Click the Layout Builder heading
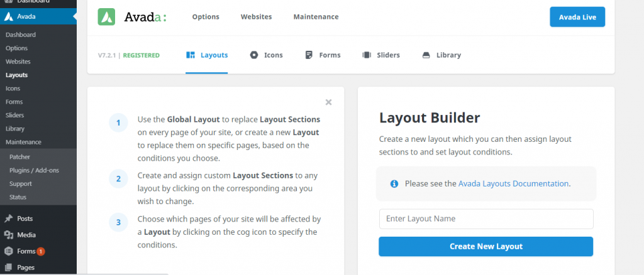 (430, 118)
